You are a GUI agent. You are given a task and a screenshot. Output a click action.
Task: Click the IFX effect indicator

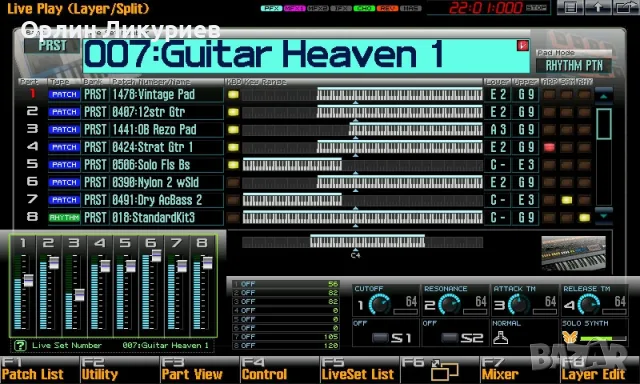coord(341,8)
